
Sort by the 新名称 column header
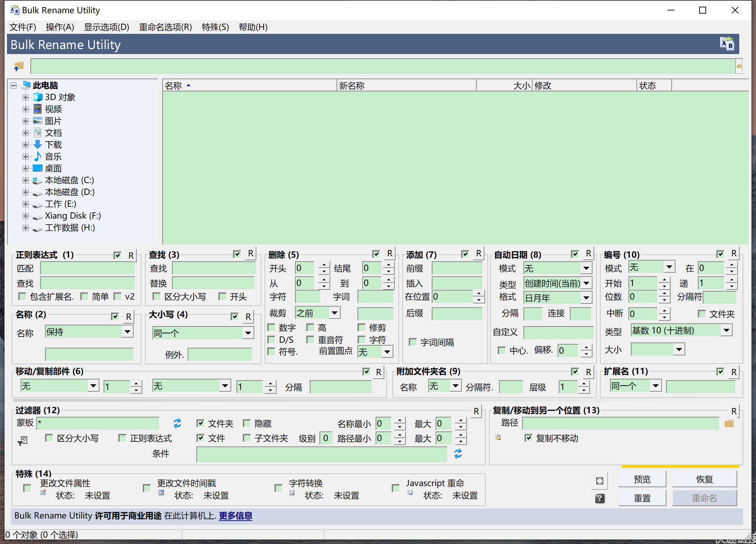coord(406,85)
